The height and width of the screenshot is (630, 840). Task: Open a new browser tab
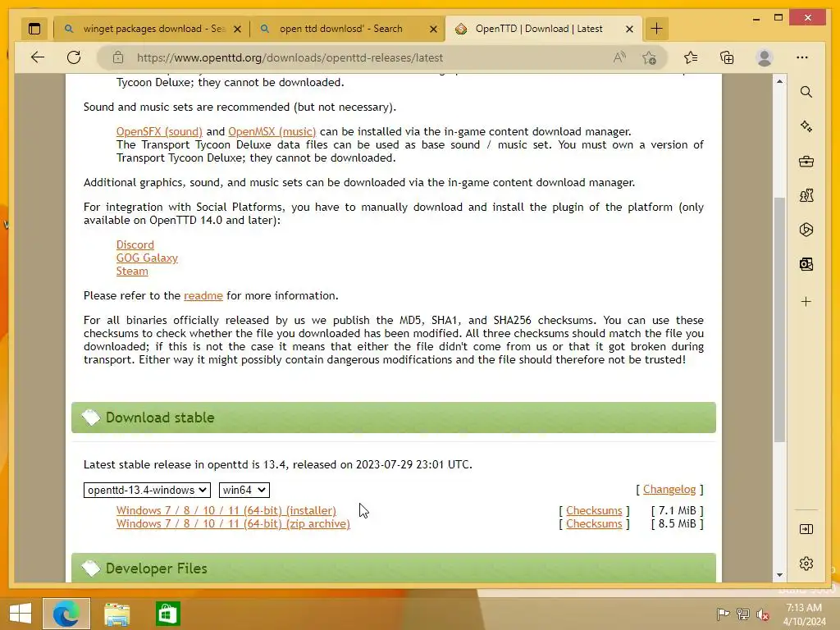(657, 29)
